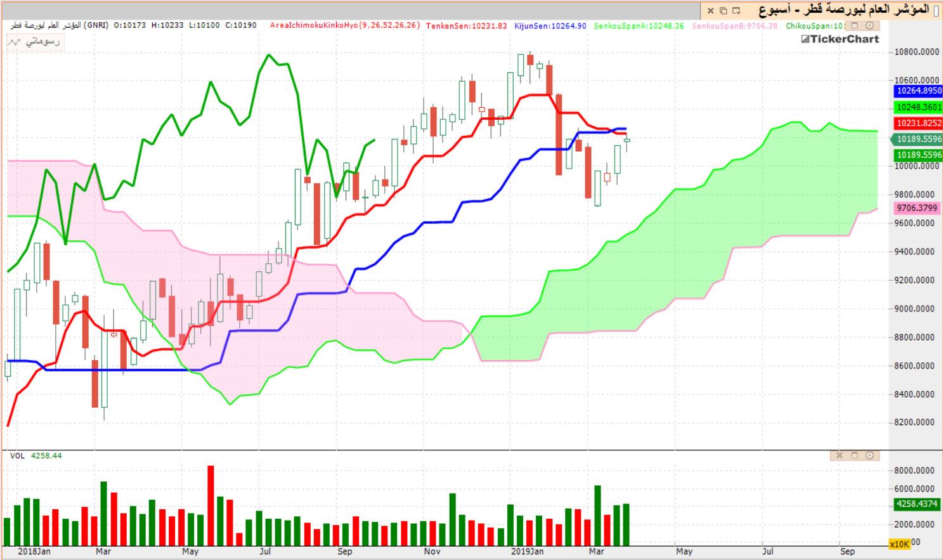Click the Arabic chart title in title bar
This screenshot has width=943, height=560.
[x=844, y=10]
